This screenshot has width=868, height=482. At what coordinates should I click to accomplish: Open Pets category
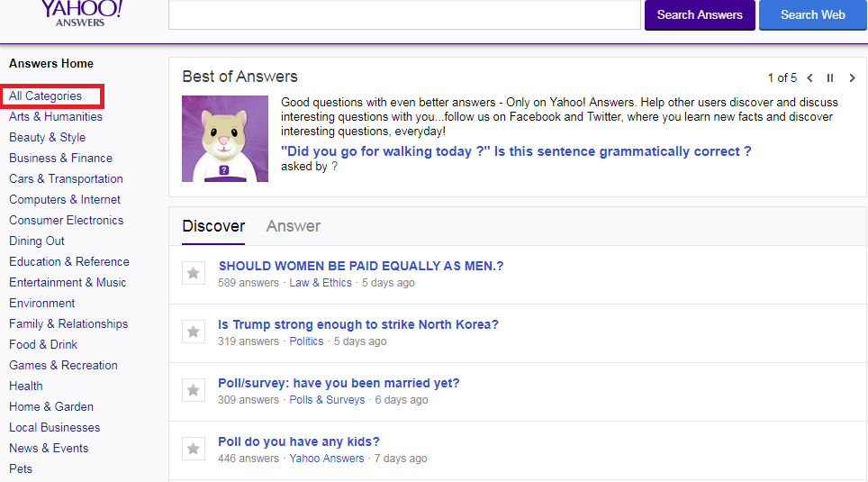(x=21, y=468)
